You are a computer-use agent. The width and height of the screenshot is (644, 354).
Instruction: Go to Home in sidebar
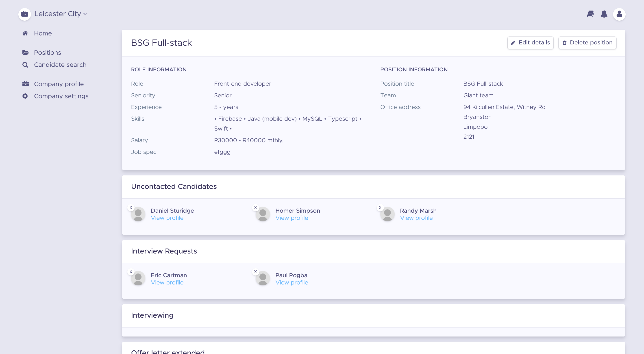(43, 33)
